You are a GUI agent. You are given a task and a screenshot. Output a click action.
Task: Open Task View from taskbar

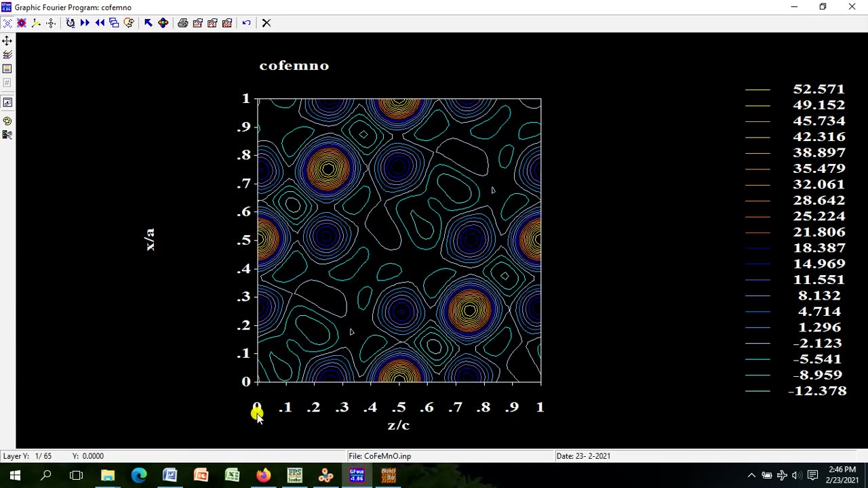pyautogui.click(x=76, y=476)
